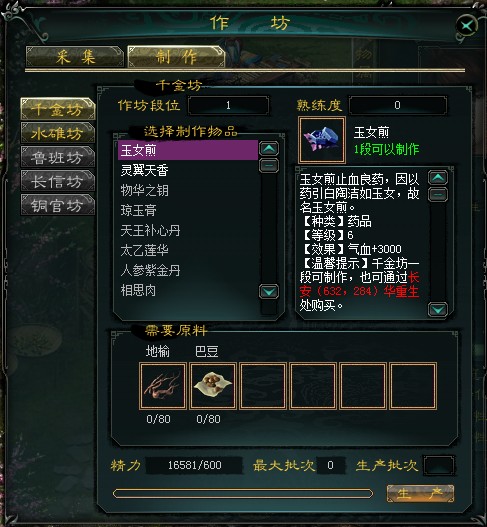Close the 作坊 workshop window
Image resolution: width=487 pixels, height=527 pixels.
tap(467, 25)
